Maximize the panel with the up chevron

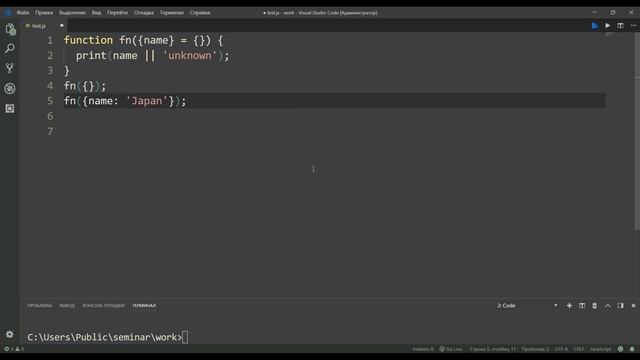[608, 306]
